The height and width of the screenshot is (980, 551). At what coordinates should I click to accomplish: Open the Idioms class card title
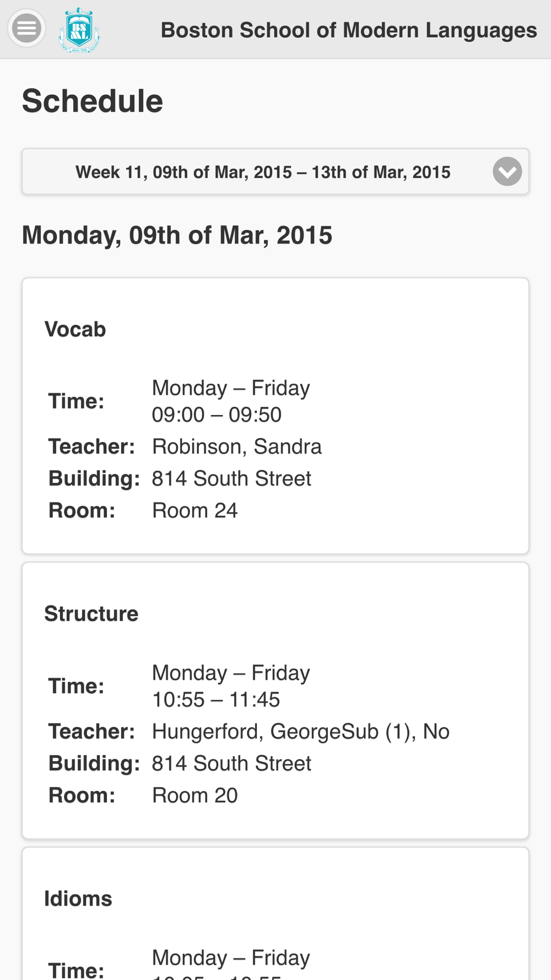point(78,899)
